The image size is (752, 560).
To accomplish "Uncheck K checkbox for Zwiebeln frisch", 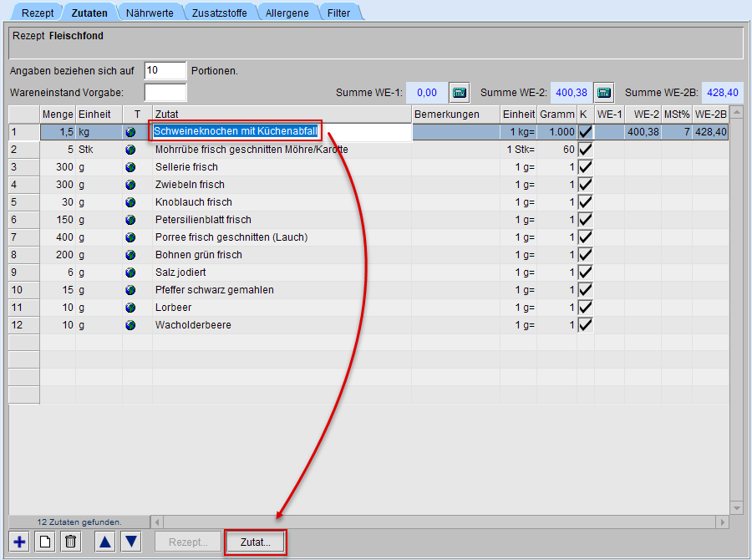I will (x=586, y=185).
